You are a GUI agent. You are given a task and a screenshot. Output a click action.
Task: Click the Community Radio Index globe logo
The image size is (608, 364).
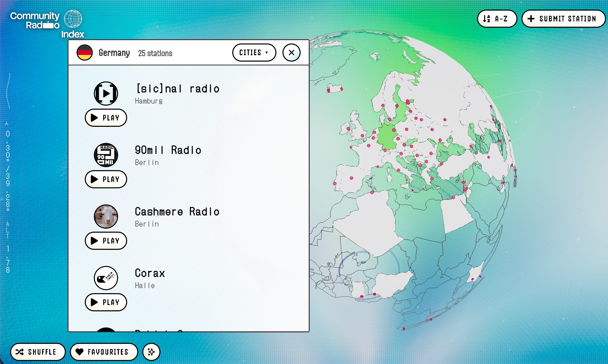pyautogui.click(x=73, y=19)
